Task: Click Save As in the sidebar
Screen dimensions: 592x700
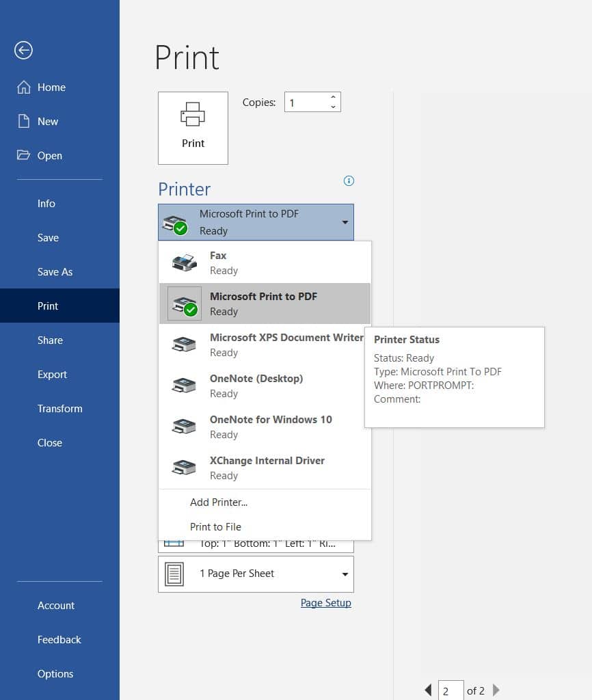Action: click(60, 271)
